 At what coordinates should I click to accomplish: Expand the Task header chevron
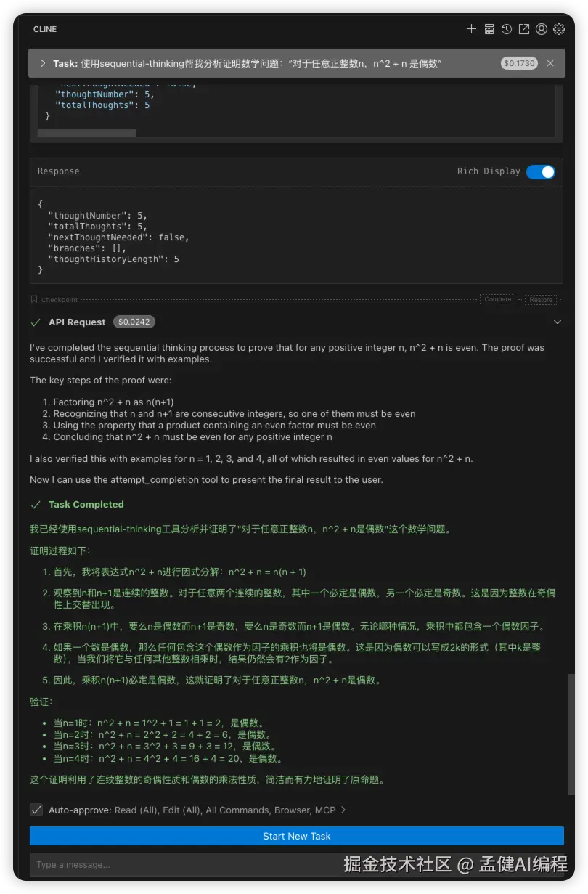(43, 63)
